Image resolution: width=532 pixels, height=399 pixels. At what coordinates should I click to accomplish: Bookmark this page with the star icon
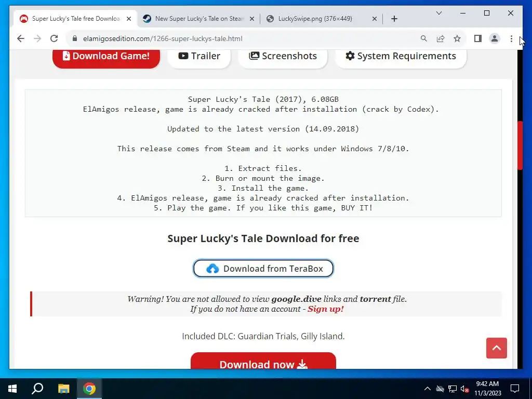pos(457,38)
